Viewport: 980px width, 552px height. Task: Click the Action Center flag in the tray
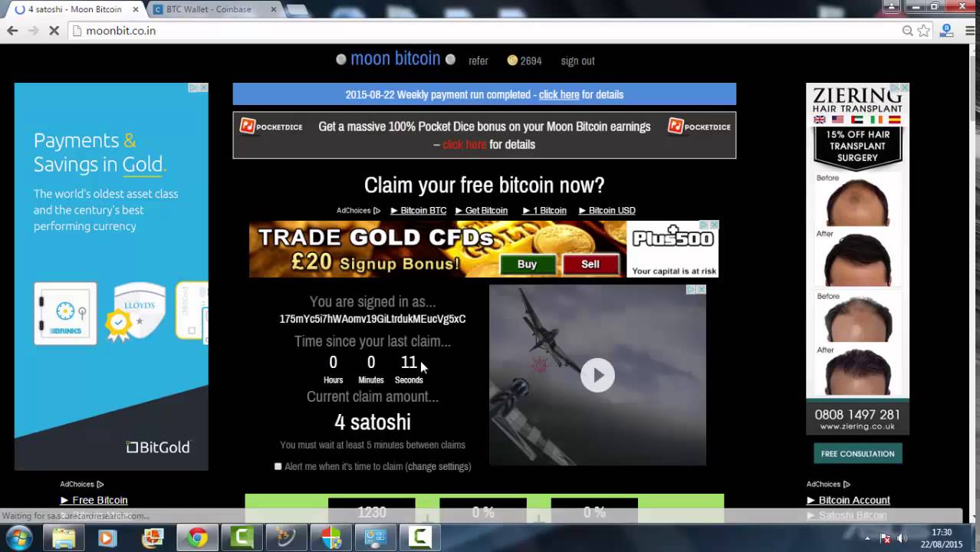pyautogui.click(x=884, y=538)
